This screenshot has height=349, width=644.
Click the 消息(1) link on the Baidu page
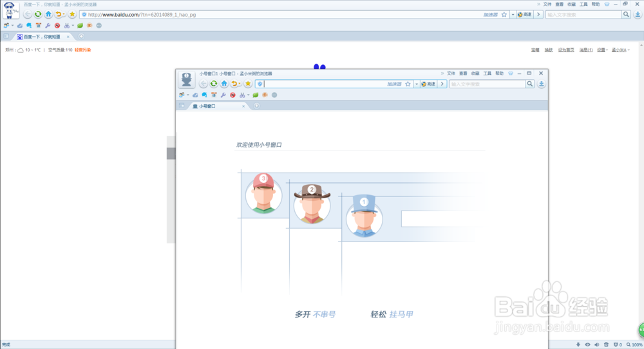click(585, 50)
